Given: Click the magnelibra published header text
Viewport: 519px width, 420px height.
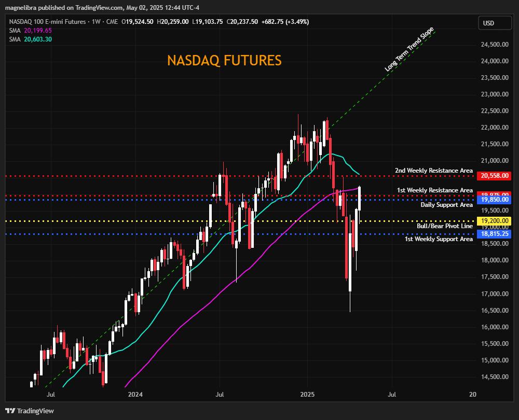Looking at the screenshot, I should [102, 8].
